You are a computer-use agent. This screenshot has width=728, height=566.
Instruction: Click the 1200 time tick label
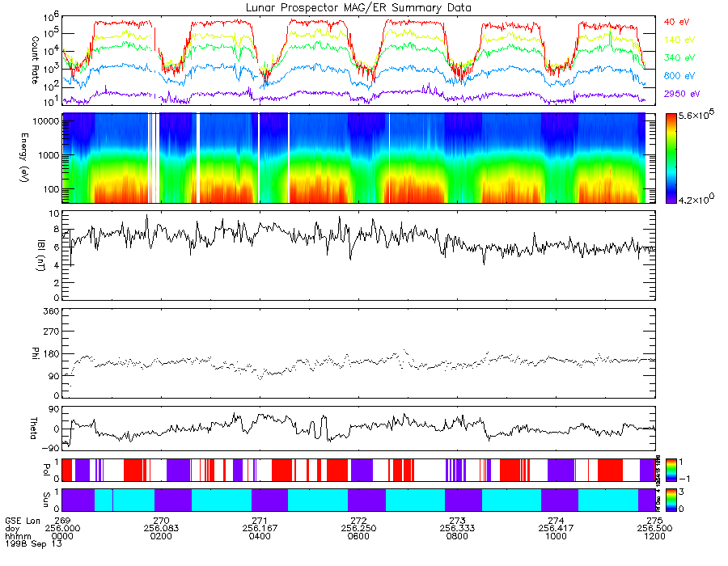pyautogui.click(x=654, y=536)
